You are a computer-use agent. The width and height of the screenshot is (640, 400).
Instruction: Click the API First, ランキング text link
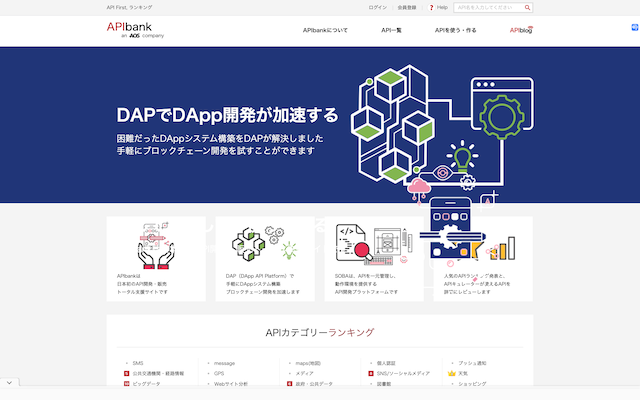tap(129, 7)
